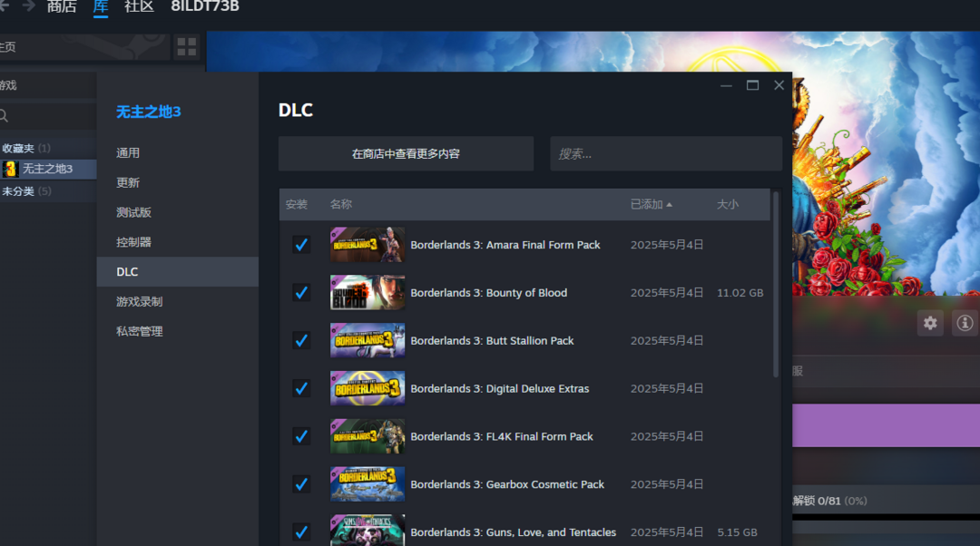Click the 11.02 GB size value

pos(740,292)
